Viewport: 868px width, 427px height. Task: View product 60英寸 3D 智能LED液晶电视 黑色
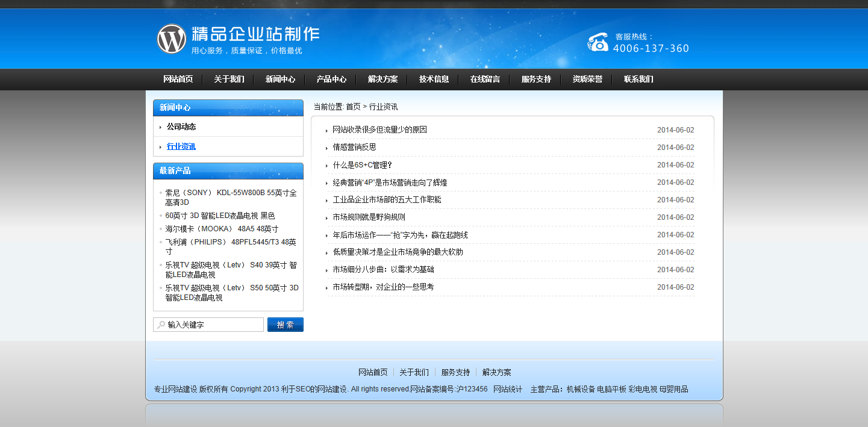pos(220,216)
